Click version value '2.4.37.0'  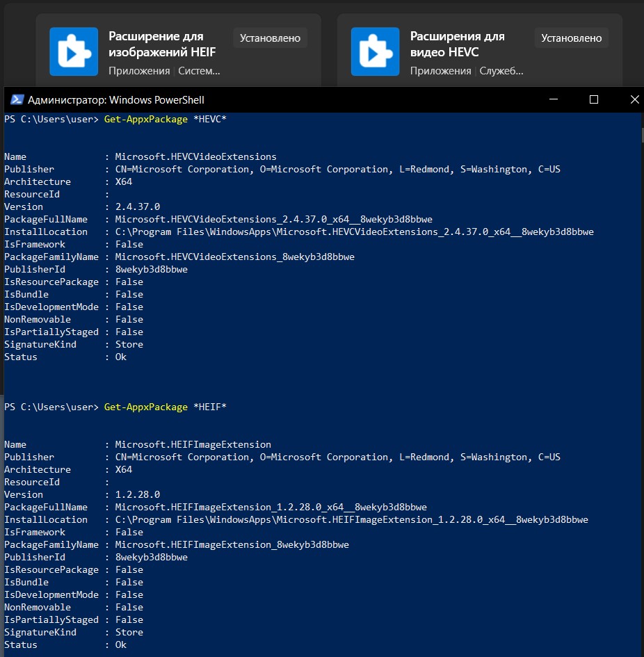point(138,207)
